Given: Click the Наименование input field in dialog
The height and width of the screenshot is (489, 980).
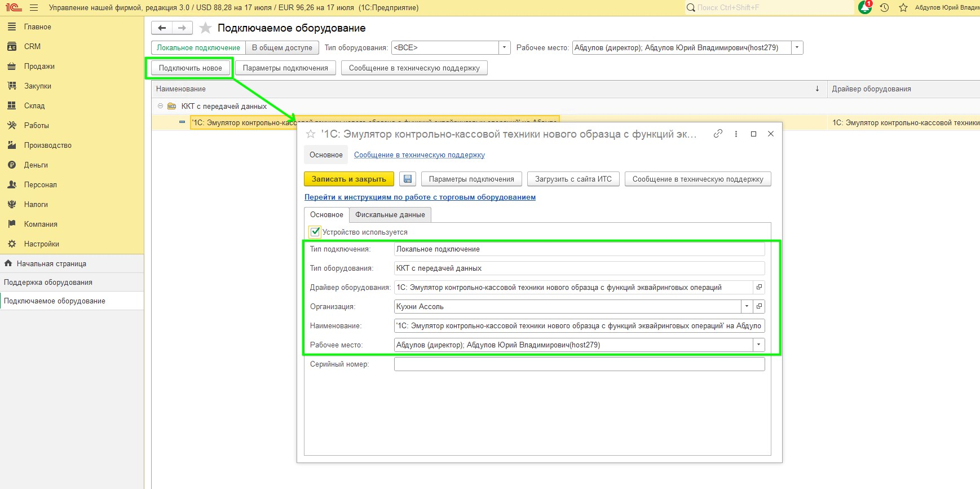Looking at the screenshot, I should [579, 325].
